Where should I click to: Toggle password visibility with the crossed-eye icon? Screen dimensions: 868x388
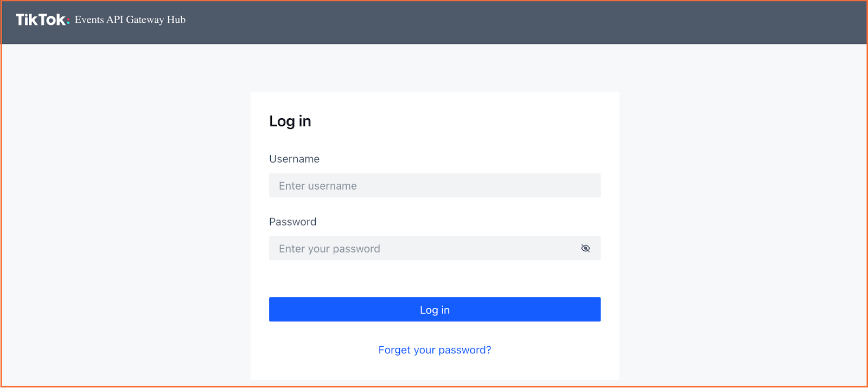click(x=585, y=248)
